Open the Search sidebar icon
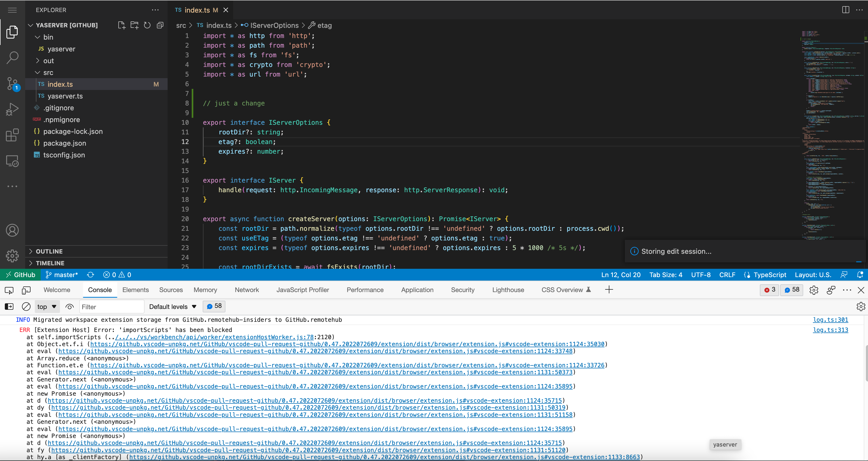Screen dimensions: 868x461 pyautogui.click(x=12, y=58)
